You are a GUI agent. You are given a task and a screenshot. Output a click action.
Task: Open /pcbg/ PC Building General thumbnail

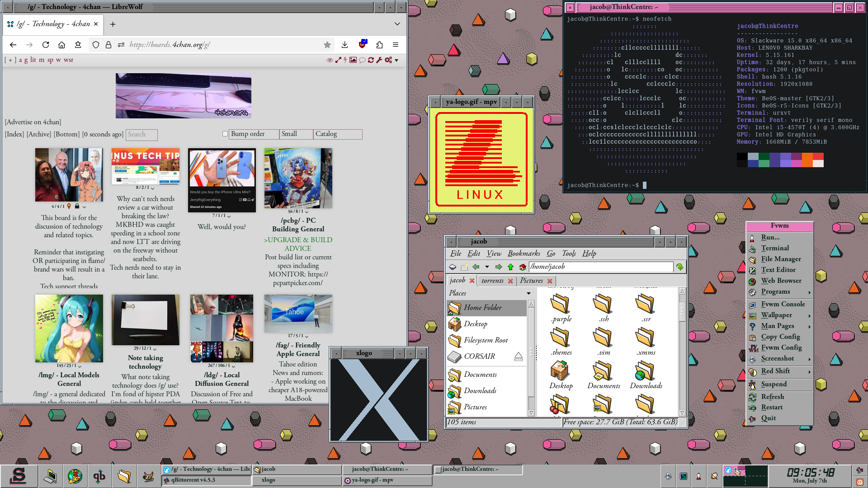298,178
